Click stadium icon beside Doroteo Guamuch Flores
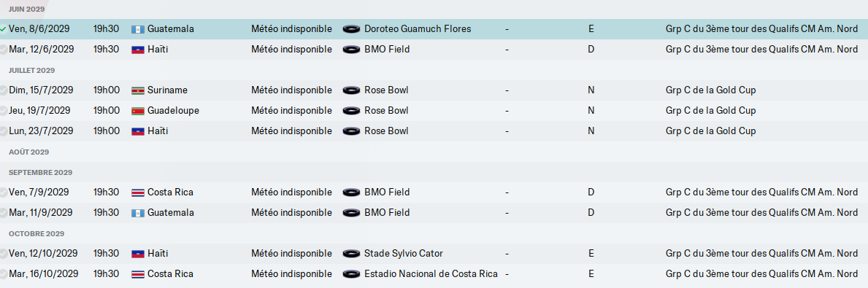This screenshot has width=868, height=288. click(x=351, y=29)
